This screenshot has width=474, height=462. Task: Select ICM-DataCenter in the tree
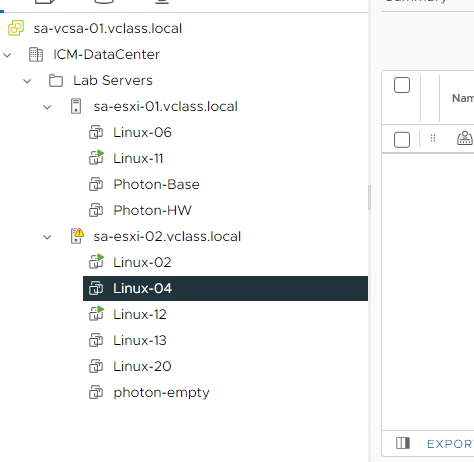[x=106, y=54]
